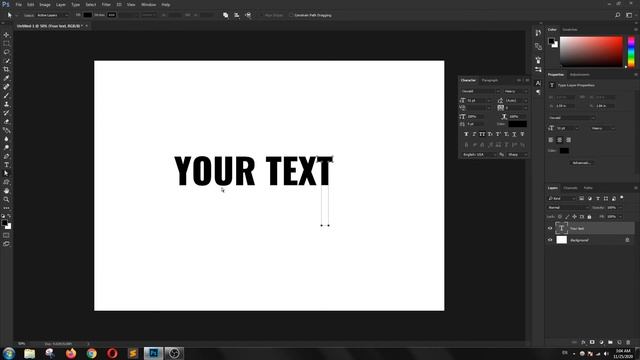Open the File menu
The height and width of the screenshot is (360, 640).
18,4
